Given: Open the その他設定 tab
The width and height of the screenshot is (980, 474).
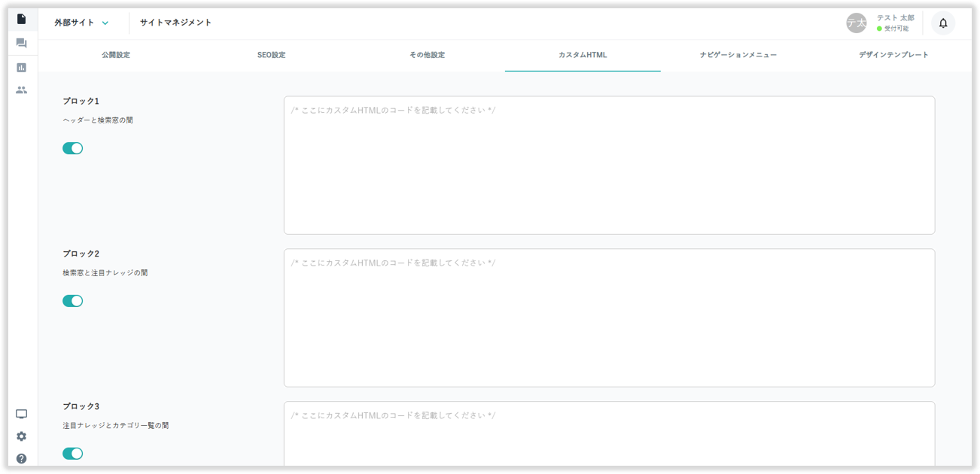Looking at the screenshot, I should click(x=427, y=55).
